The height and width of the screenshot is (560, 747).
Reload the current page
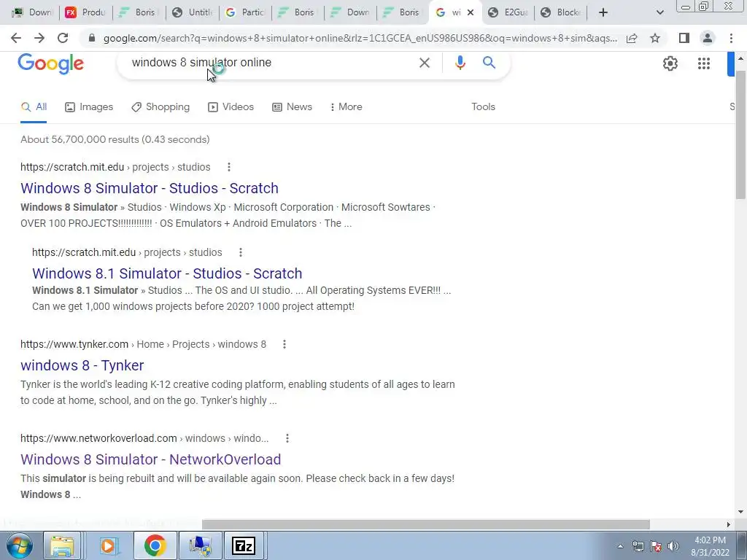coord(63,38)
